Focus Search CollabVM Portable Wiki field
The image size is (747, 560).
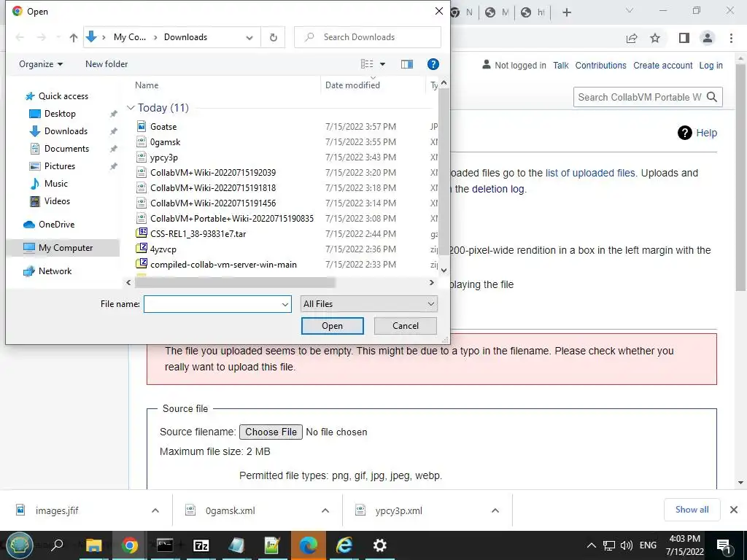tap(639, 97)
